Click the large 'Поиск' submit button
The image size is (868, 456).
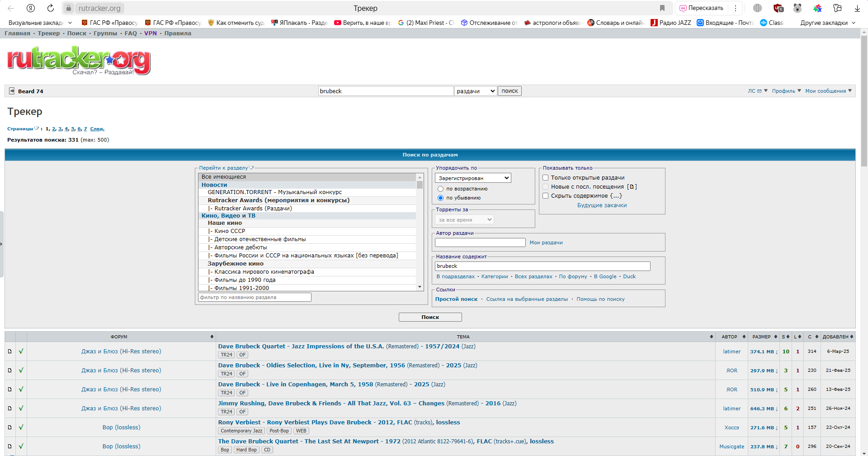pyautogui.click(x=430, y=317)
